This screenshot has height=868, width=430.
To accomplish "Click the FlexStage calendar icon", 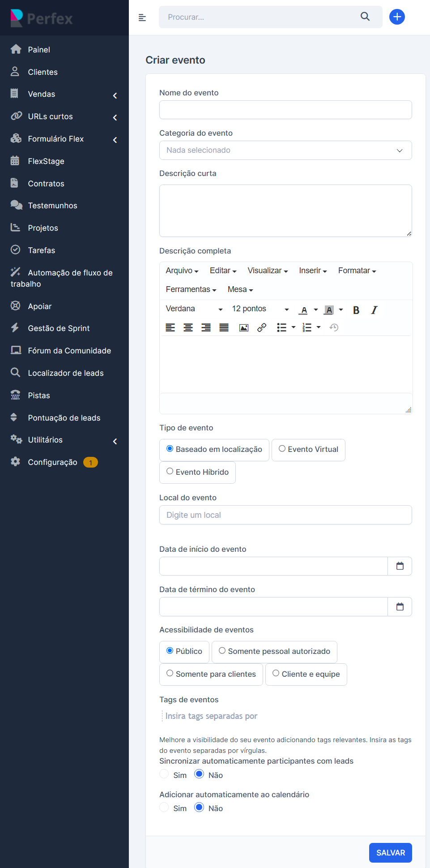I will 15,161.
